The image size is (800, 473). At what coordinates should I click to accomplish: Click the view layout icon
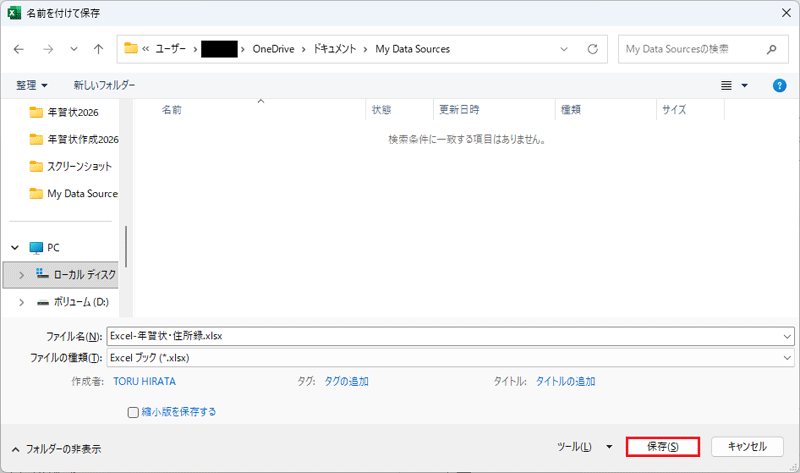point(727,86)
